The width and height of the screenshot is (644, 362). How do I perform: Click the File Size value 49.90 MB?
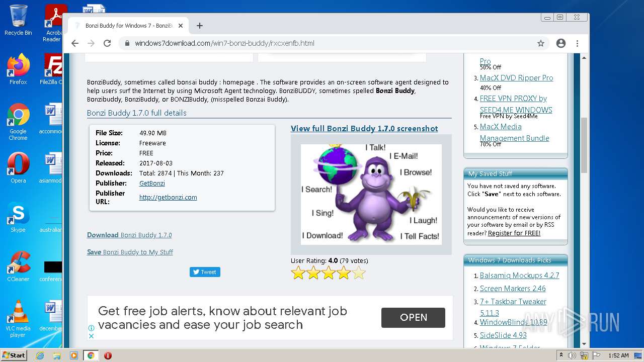coord(153,133)
